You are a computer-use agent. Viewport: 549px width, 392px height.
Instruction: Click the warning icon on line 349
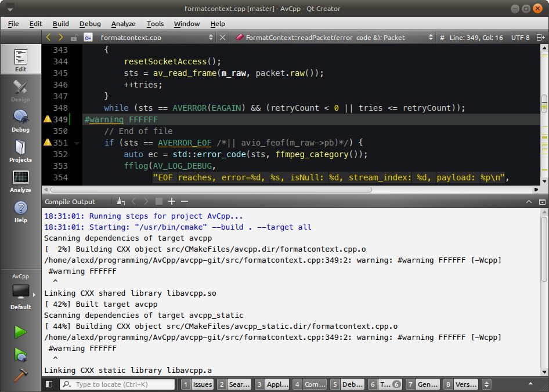pyautogui.click(x=47, y=119)
